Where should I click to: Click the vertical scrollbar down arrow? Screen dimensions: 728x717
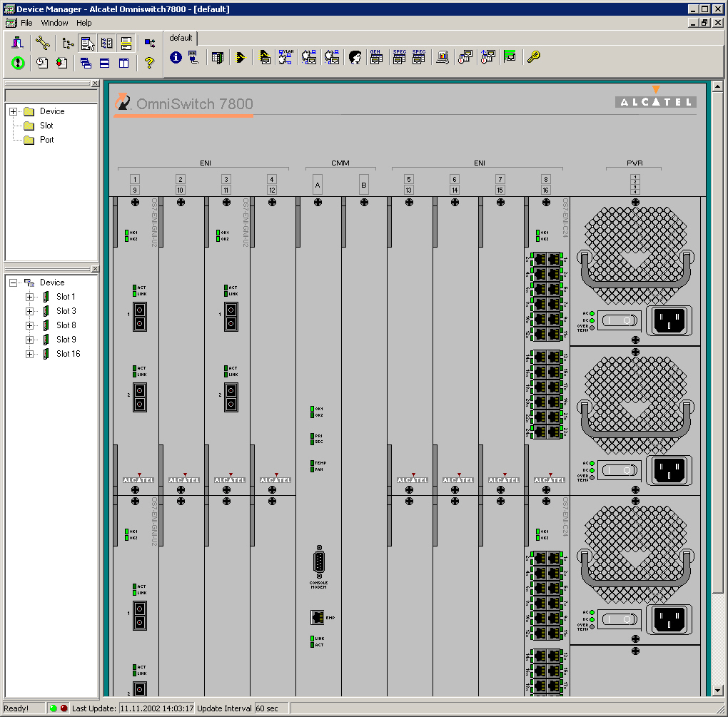(x=717, y=690)
